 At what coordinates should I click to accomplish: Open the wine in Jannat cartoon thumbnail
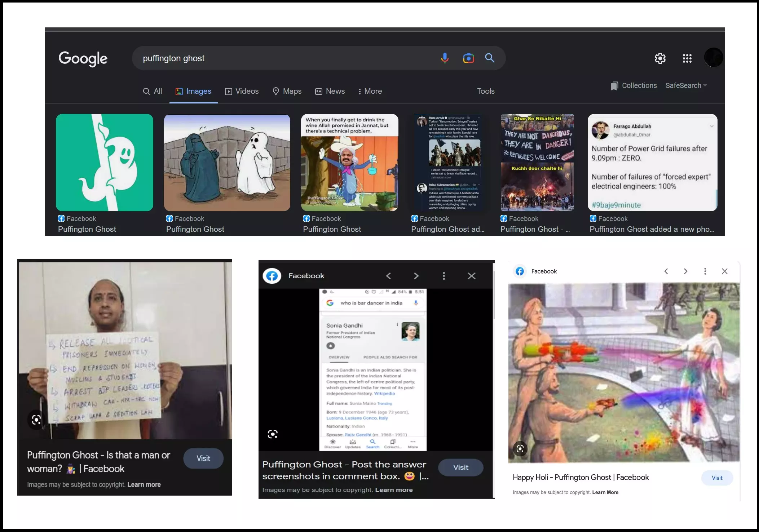click(x=350, y=163)
